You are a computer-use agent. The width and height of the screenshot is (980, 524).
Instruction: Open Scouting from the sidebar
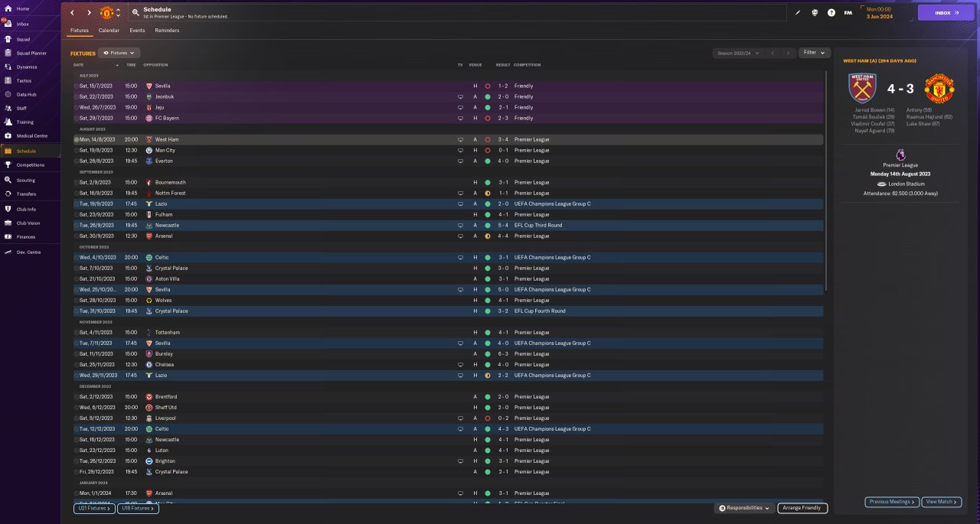pos(26,180)
